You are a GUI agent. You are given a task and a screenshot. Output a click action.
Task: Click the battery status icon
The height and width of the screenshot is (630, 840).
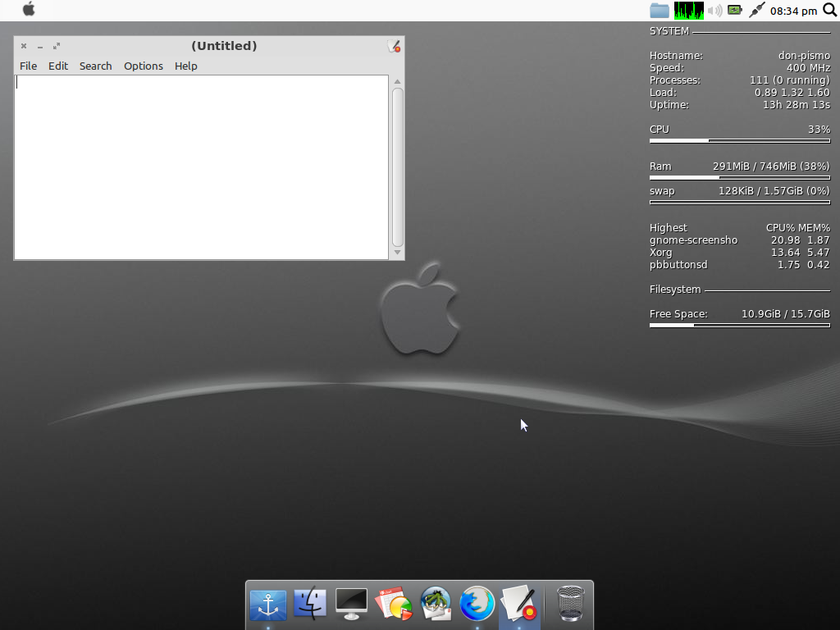[x=734, y=10]
